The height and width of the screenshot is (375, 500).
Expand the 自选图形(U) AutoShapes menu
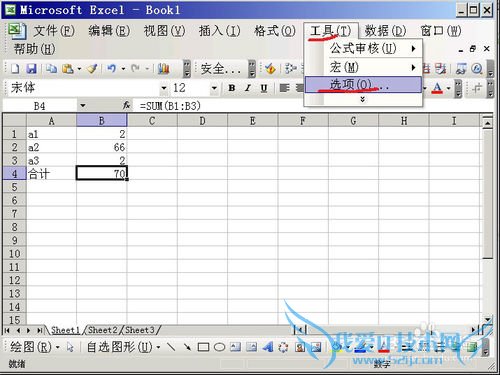point(123,347)
